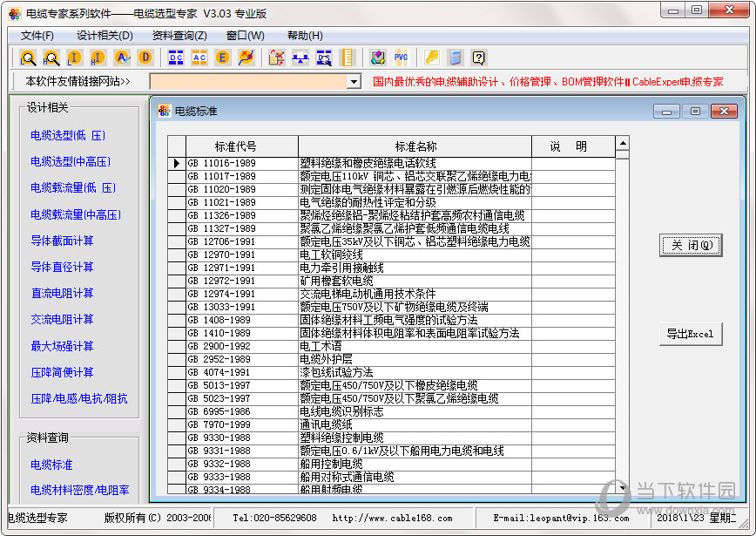Open 导体直径计算 sidebar link
The height and width of the screenshot is (536, 756).
62,267
